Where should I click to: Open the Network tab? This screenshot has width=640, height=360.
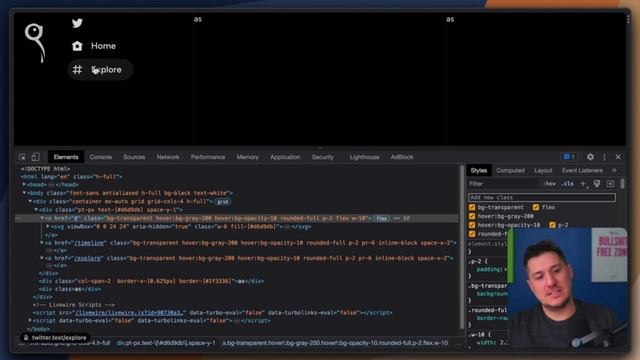168,157
